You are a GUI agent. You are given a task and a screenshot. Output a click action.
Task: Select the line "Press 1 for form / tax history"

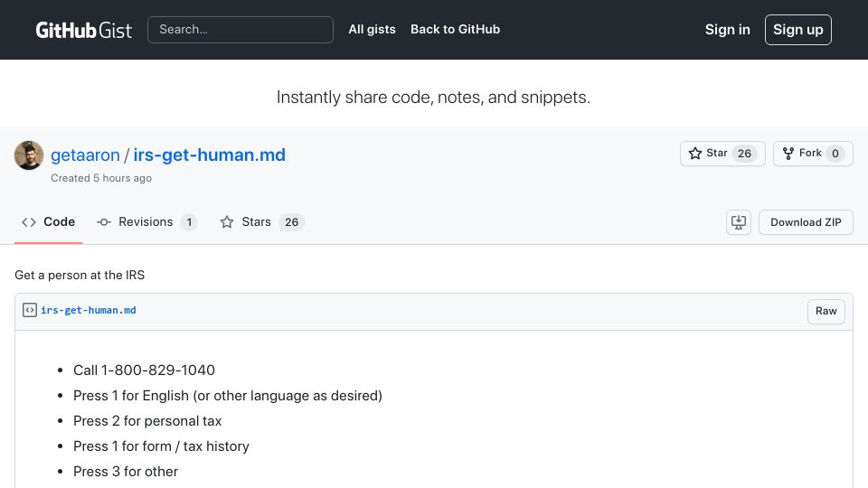161,446
